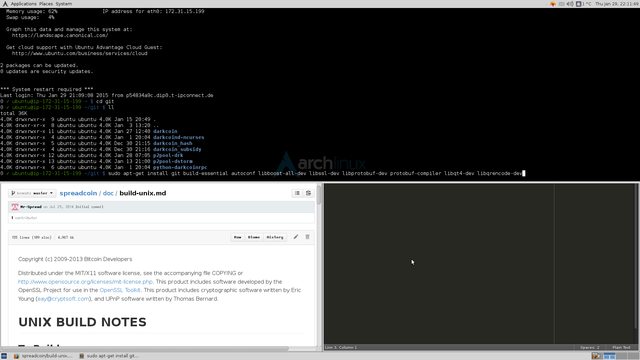Click the weather temperature indicator in top panel
Screen dimensions: 640x360
click(x=584, y=4)
